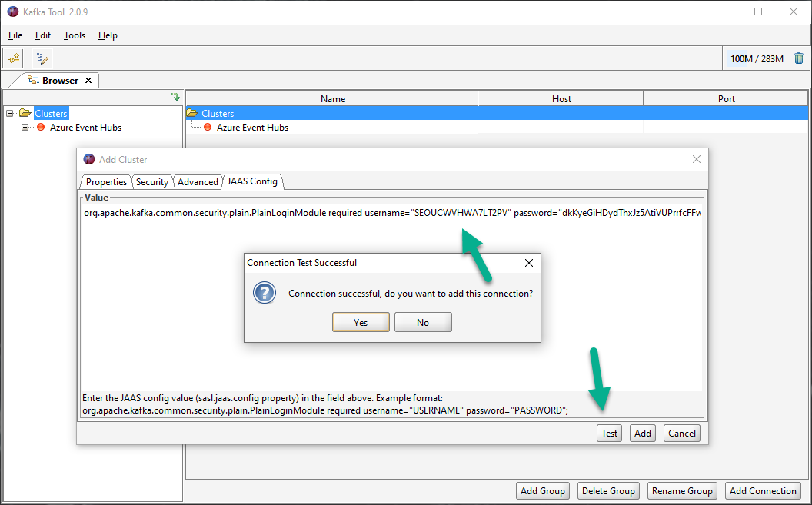The image size is (812, 505).
Task: Click the Name column header
Action: [x=332, y=98]
